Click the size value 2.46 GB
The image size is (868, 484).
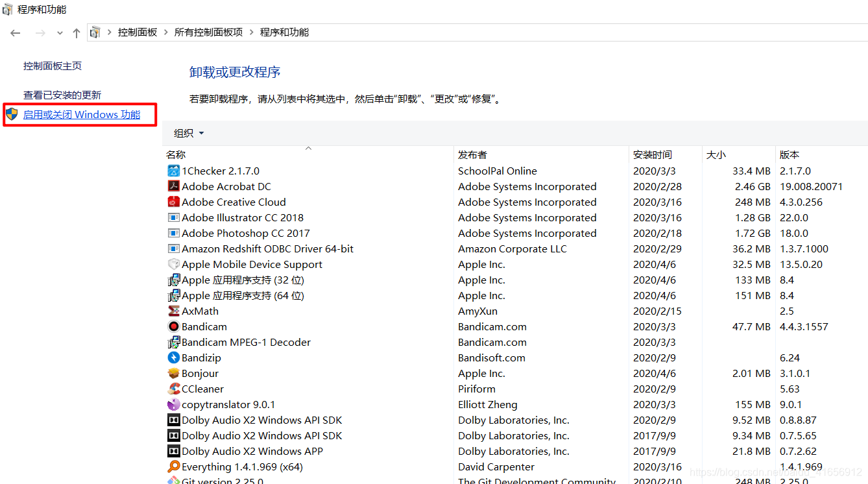(x=753, y=186)
